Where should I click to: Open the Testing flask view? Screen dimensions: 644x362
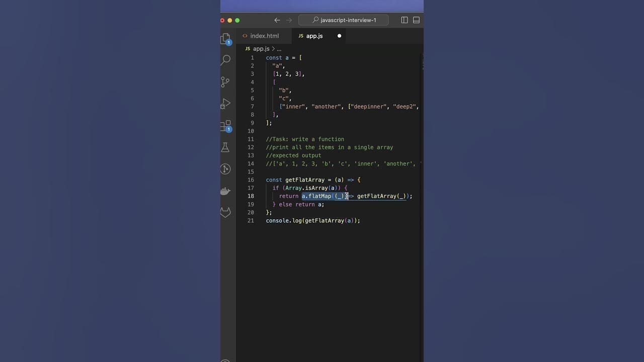pos(225,147)
